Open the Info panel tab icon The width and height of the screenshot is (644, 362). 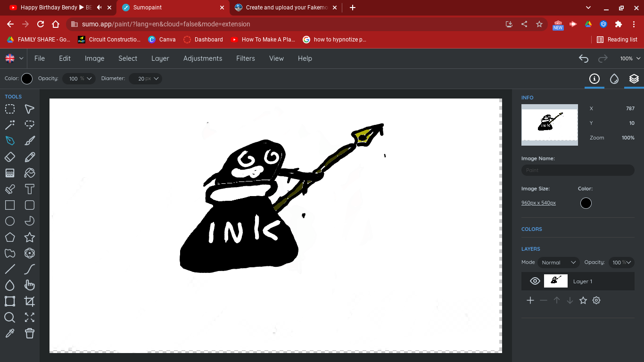(594, 79)
